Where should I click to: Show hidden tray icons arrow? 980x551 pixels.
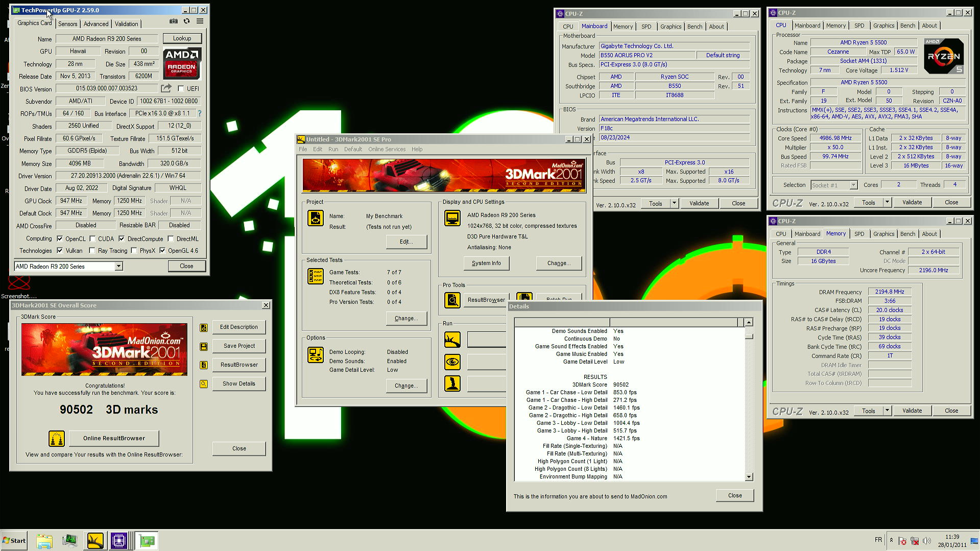click(891, 540)
